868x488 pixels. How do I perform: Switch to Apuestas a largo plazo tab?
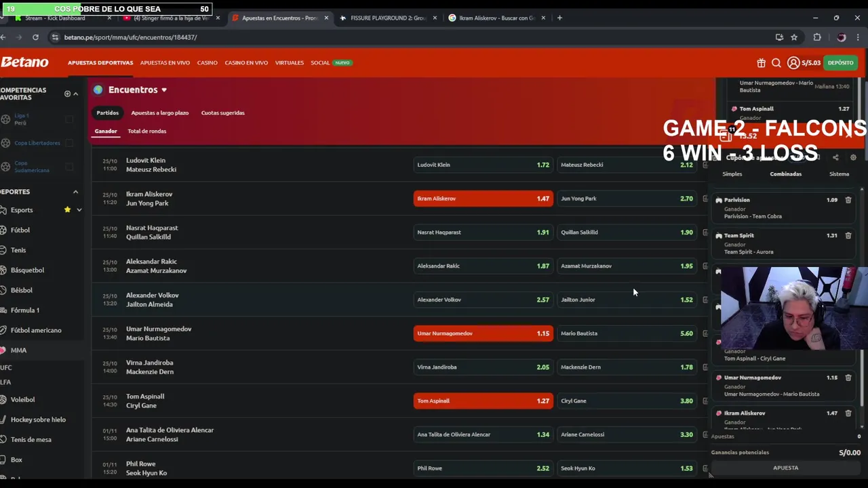159,113
